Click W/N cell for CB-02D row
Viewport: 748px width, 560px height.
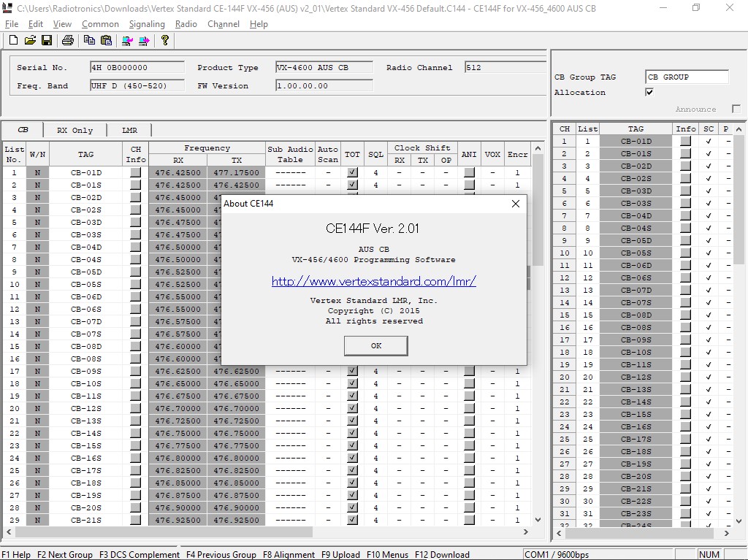37,197
